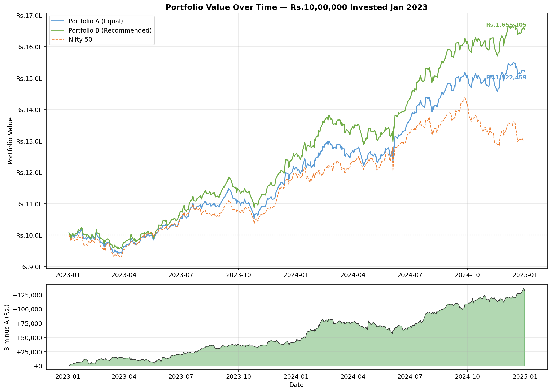
Task: Click the 2023-07 tick on lower chart
Action: (x=181, y=377)
